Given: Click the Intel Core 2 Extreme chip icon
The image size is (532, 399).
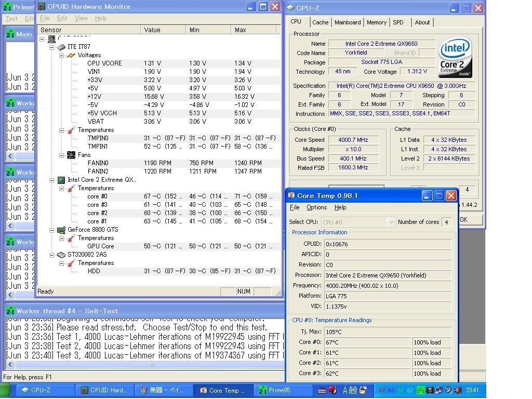Looking at the screenshot, I should coord(61,180).
